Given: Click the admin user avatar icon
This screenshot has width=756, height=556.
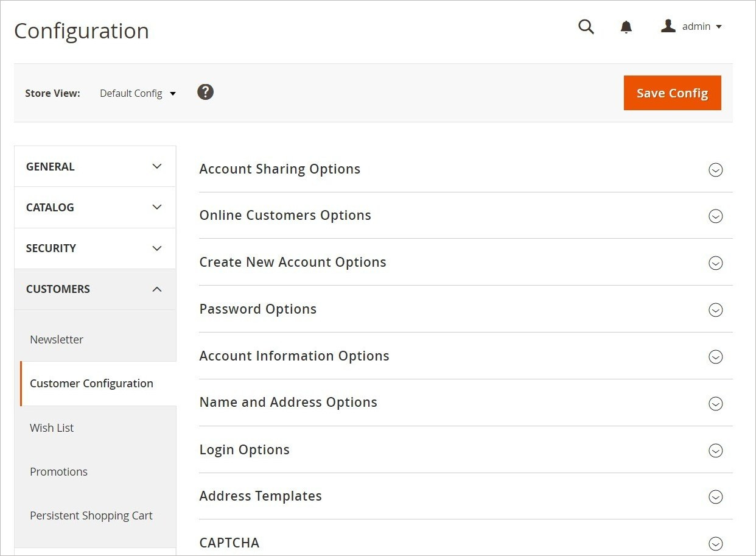Looking at the screenshot, I should click(x=668, y=26).
